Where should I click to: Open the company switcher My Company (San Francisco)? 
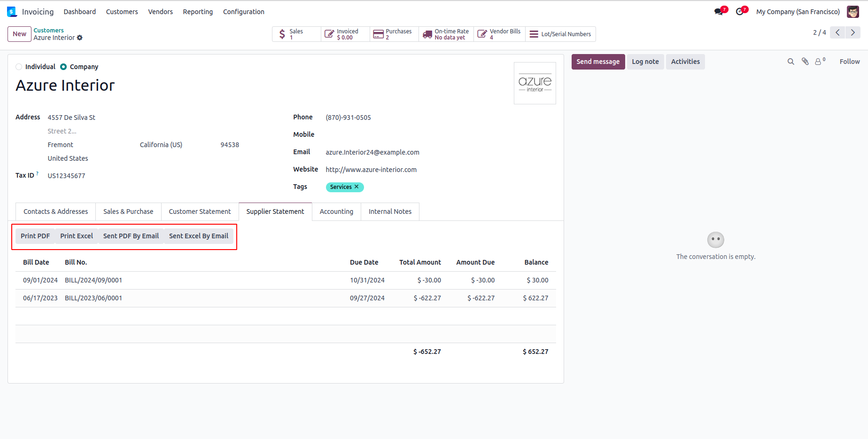point(798,12)
